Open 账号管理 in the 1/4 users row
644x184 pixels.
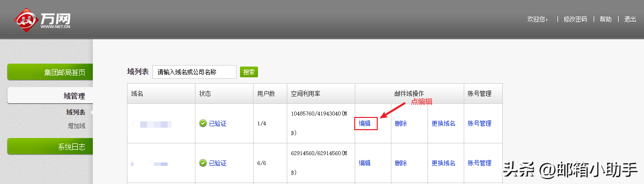pos(479,123)
